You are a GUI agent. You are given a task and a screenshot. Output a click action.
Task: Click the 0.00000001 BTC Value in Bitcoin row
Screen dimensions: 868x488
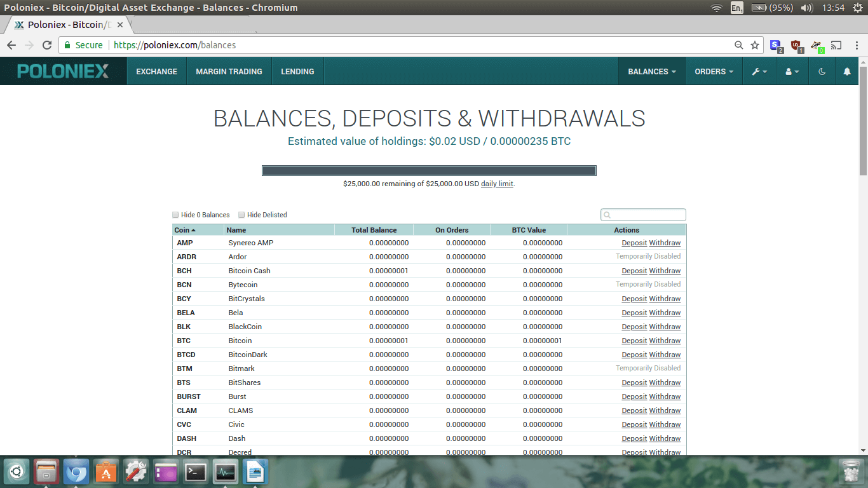(x=543, y=341)
